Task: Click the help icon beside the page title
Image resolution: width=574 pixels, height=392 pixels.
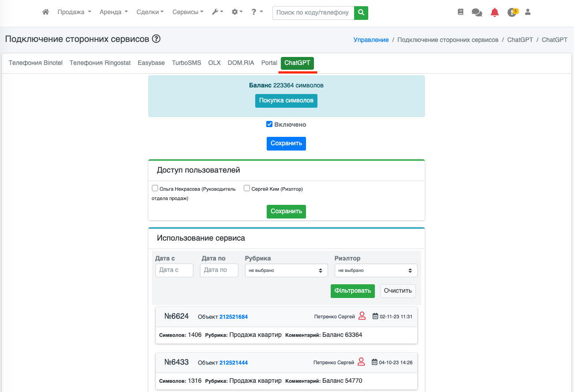Action: tap(156, 39)
